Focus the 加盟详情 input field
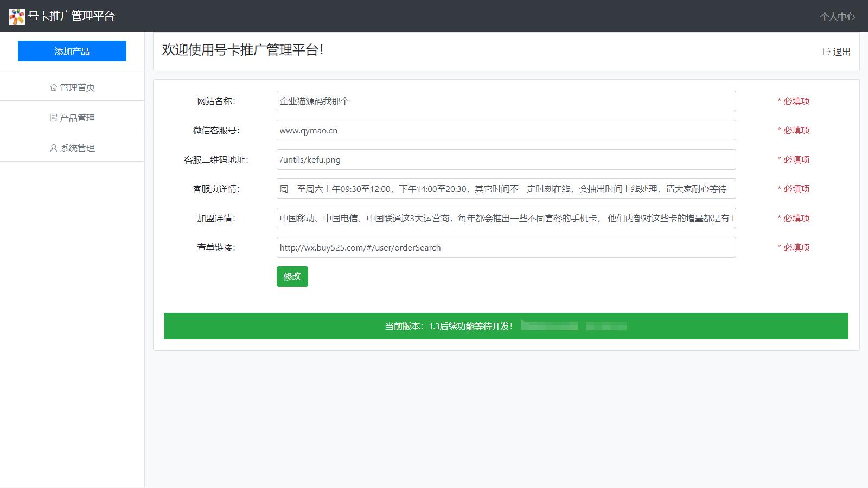 tap(506, 218)
